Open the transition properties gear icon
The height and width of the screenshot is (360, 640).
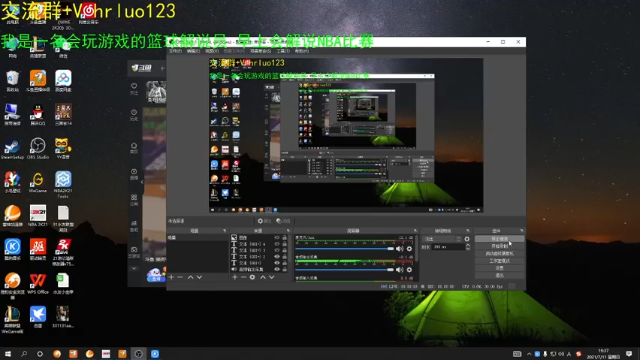[467, 239]
